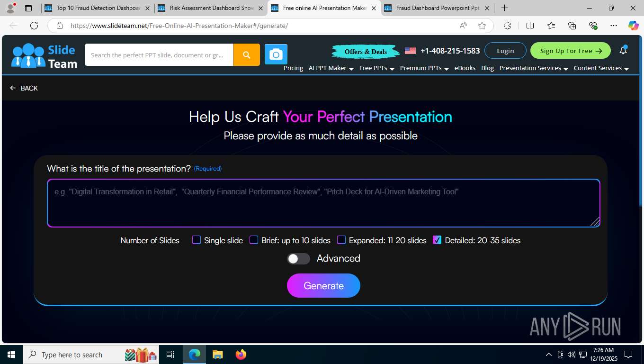Uncheck the Detailed 20-35 slides box
This screenshot has height=364, width=644.
point(437,240)
